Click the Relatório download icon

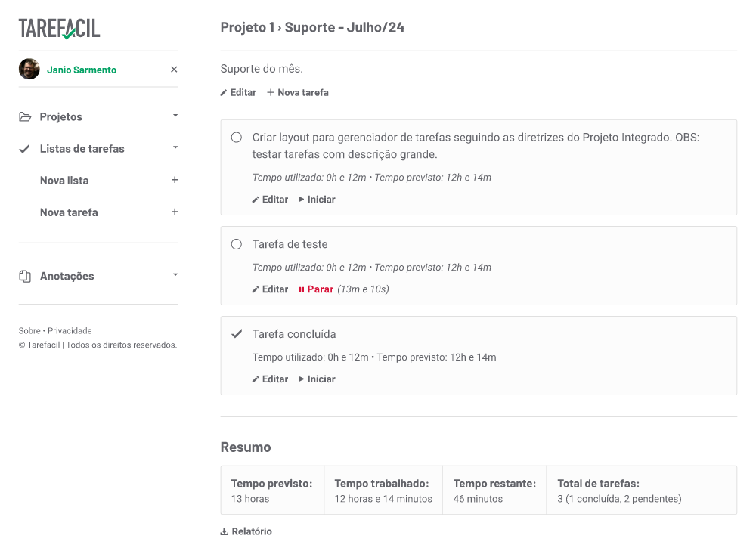coord(224,532)
